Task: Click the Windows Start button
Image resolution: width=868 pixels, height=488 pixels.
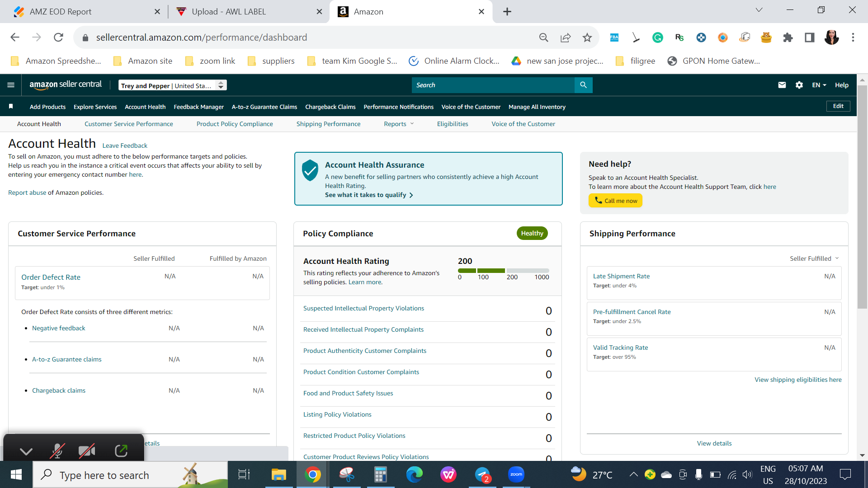Action: (16, 474)
